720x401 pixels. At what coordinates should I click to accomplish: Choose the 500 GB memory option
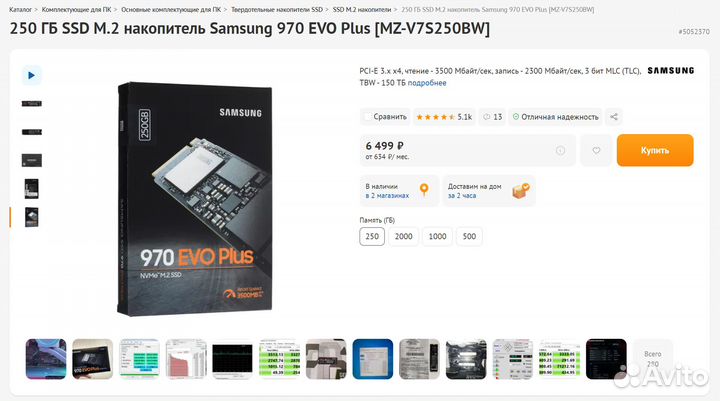click(x=469, y=236)
